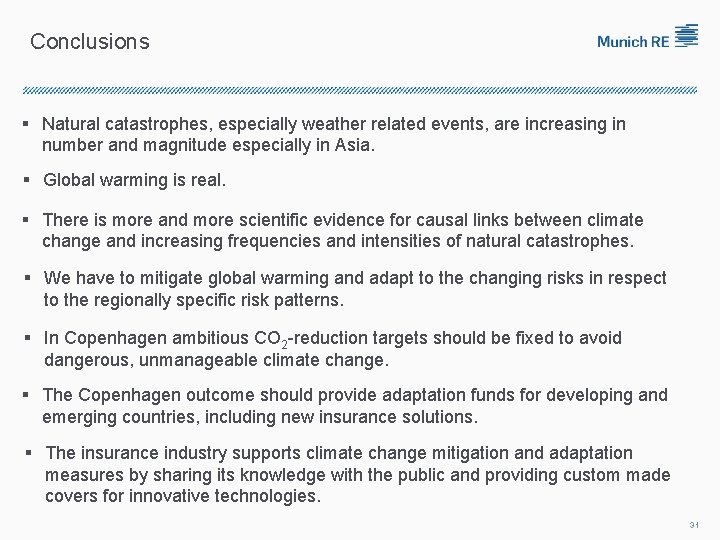720x540 pixels.
Task: Click the Munich RE wordmark text
Action: (x=634, y=41)
